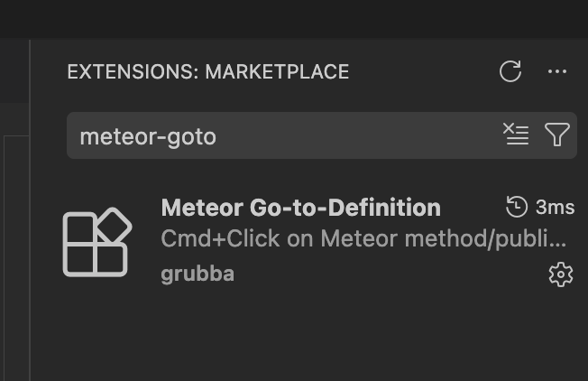Viewport: 588px width, 381px height.
Task: Click blank header space left of Refresh
Action: (424, 72)
